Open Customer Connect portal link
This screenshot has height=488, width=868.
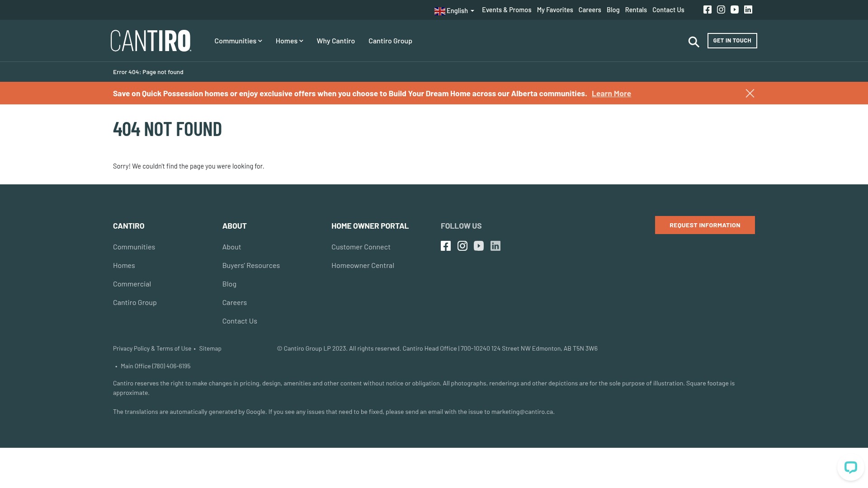pyautogui.click(x=361, y=247)
